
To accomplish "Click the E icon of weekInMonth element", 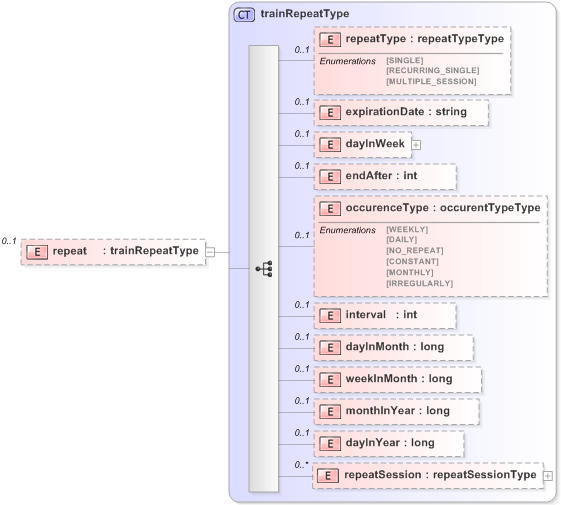I will (330, 379).
